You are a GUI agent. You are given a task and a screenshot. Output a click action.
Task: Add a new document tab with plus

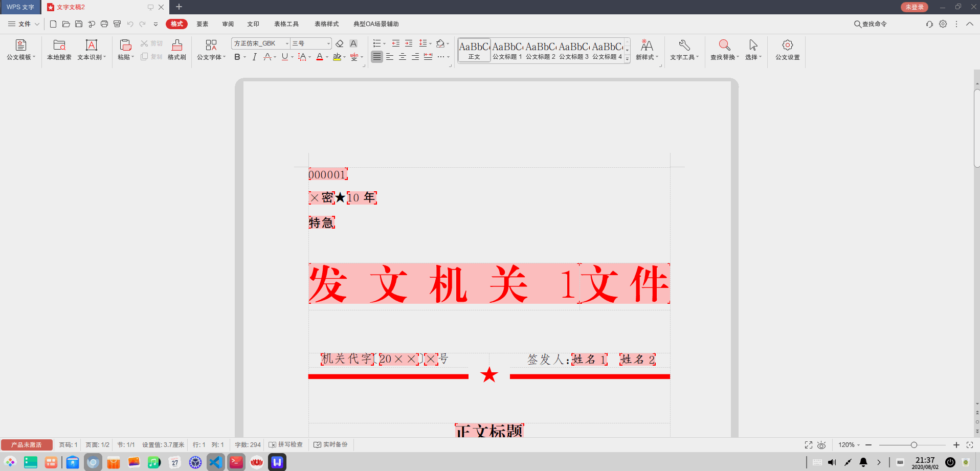(179, 7)
